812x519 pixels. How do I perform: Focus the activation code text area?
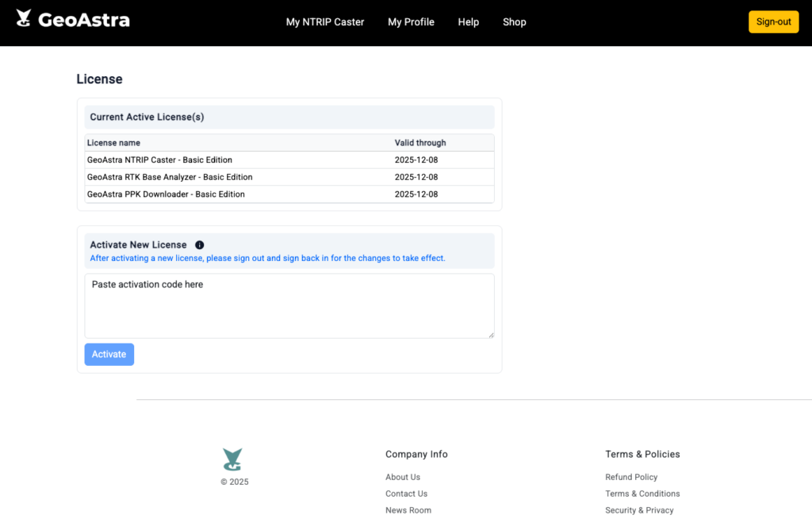point(289,306)
